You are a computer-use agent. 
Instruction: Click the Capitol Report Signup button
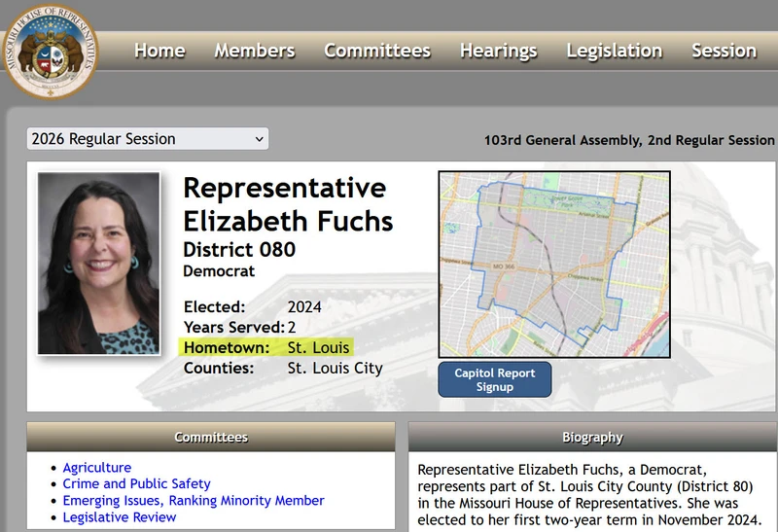495,379
